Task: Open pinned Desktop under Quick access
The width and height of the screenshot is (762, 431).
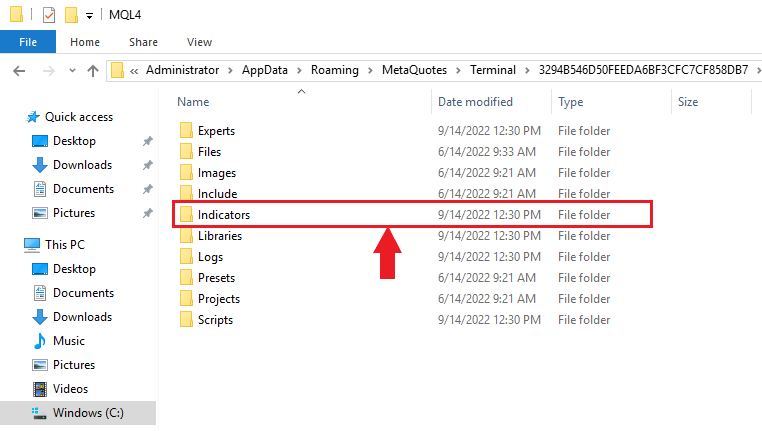Action: [x=74, y=141]
